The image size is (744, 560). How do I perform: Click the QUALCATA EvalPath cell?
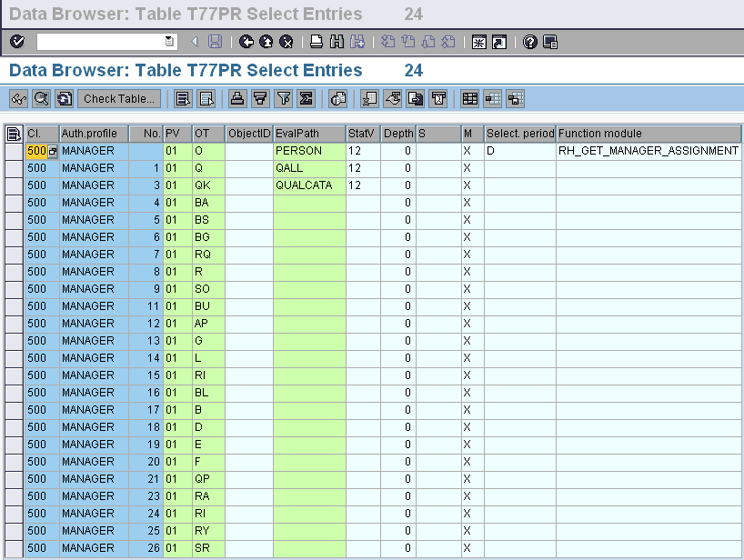(309, 185)
